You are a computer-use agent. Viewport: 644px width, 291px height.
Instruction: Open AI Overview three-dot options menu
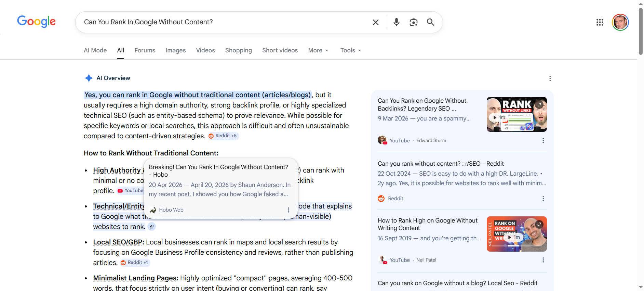550,78
